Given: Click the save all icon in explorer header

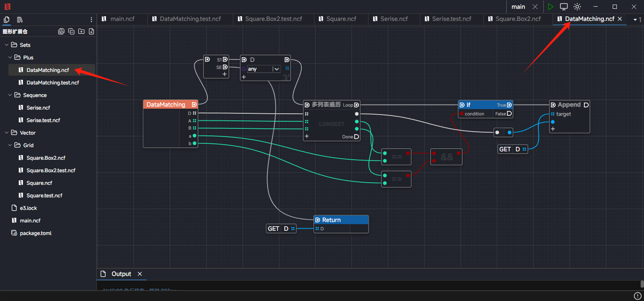Looking at the screenshot, I should tap(61, 31).
